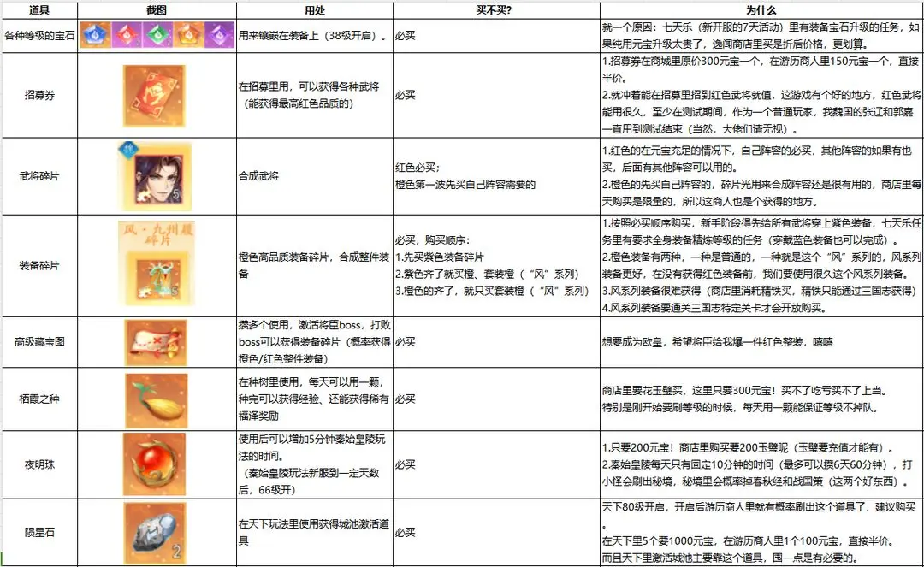The width and height of the screenshot is (924, 567).
Task: Click the 高级藏宝图 treasure map scroll icon
Action: (157, 340)
